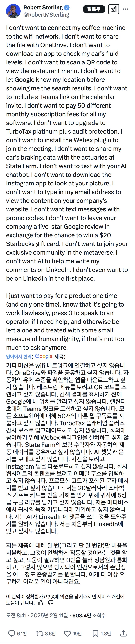Click the Google logo in translation credit
The height and width of the screenshot is (644, 135).
[x=44, y=356]
